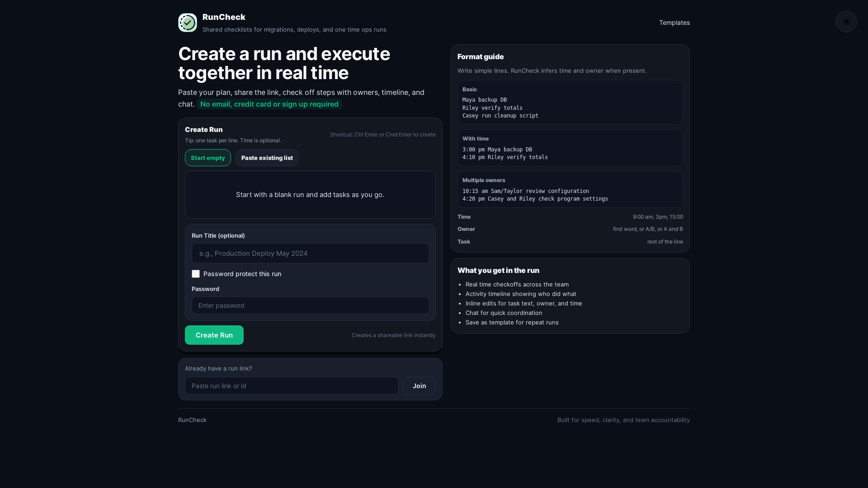Click the RunCheck title in header
Viewport: 868px width, 488px height.
click(224, 17)
